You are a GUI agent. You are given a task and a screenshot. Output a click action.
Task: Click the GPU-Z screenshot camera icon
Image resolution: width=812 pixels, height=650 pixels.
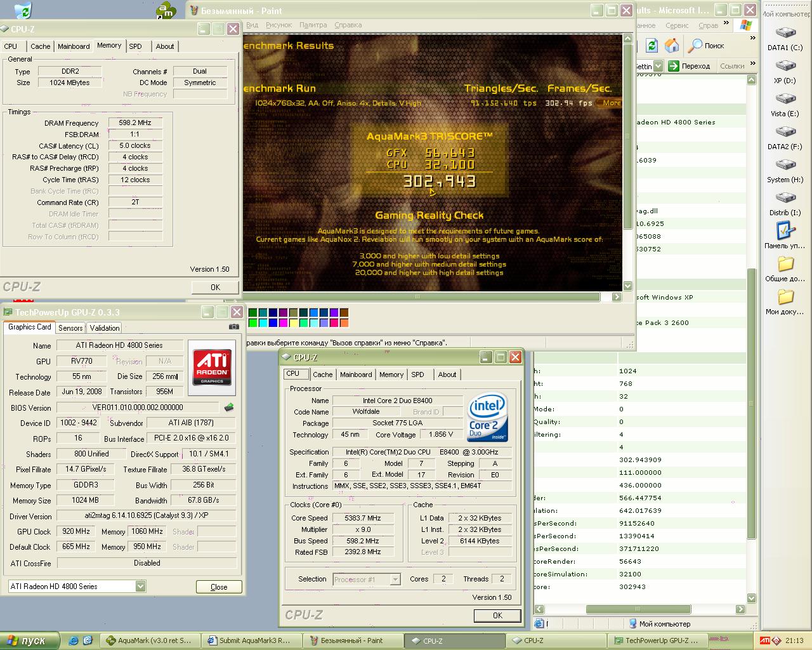(x=234, y=326)
